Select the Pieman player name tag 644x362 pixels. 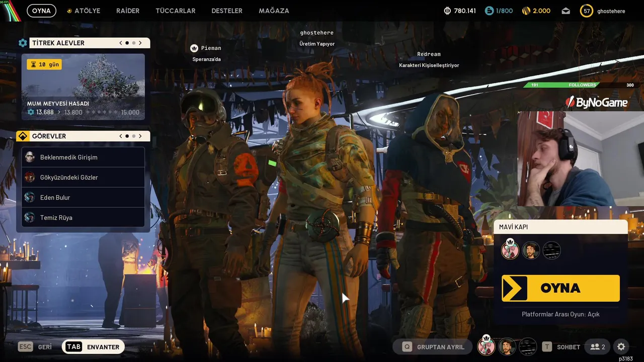[211, 48]
